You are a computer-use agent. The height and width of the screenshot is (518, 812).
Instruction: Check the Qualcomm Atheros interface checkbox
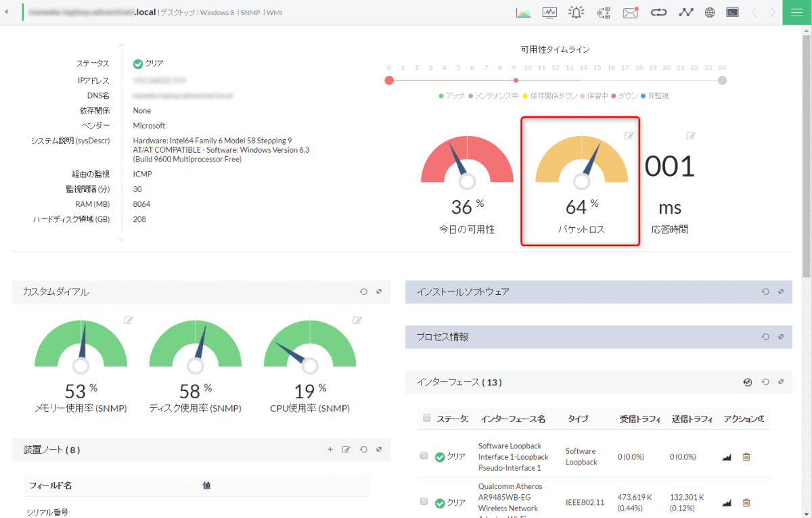424,502
